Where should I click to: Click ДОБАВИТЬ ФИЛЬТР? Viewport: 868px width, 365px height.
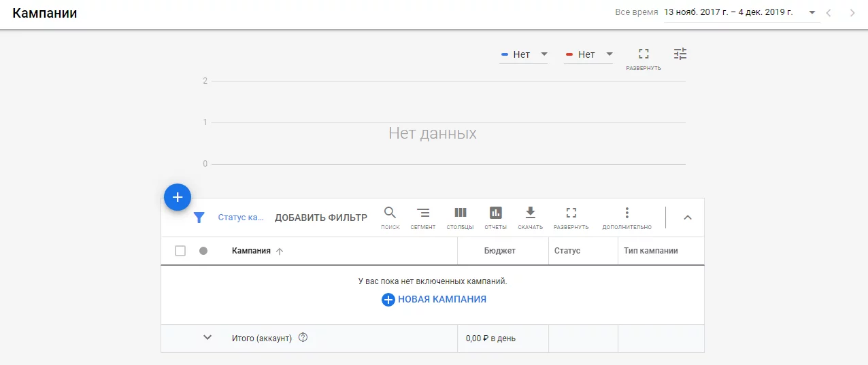point(321,218)
